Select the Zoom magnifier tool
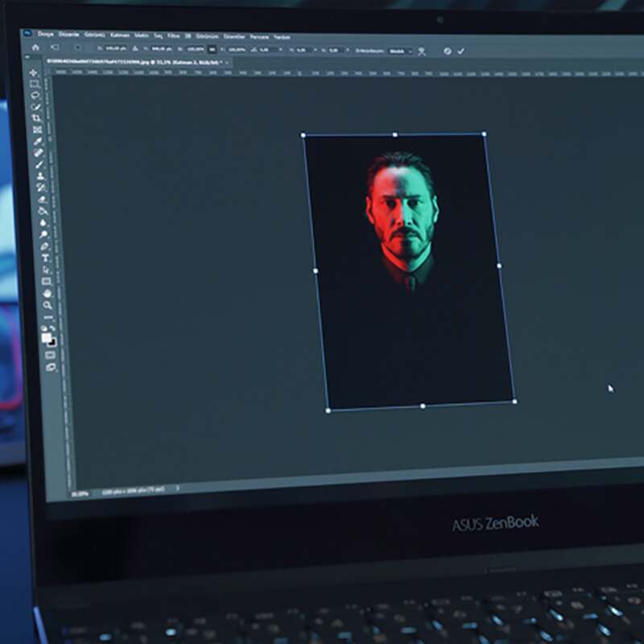The width and height of the screenshot is (644, 644). coord(48,305)
